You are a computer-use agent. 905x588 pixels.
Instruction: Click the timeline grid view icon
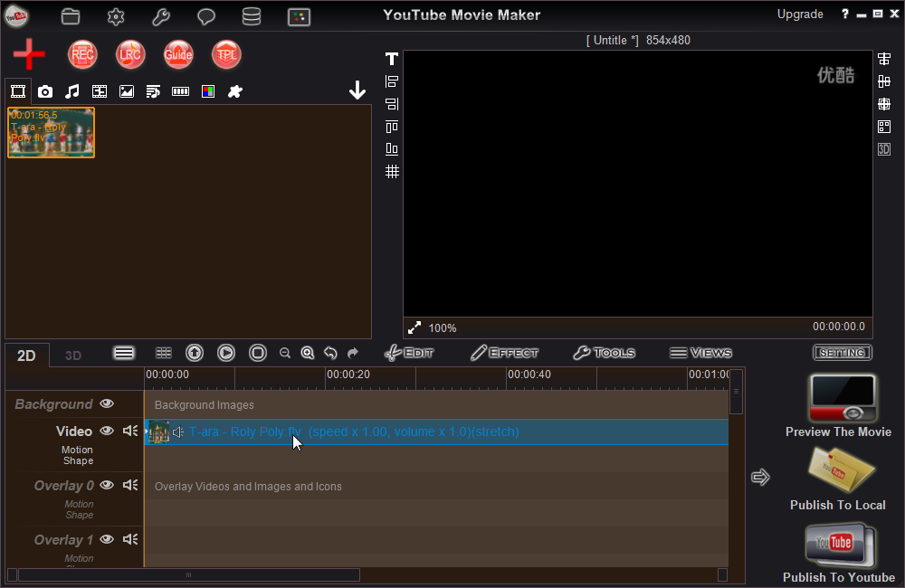coord(163,353)
